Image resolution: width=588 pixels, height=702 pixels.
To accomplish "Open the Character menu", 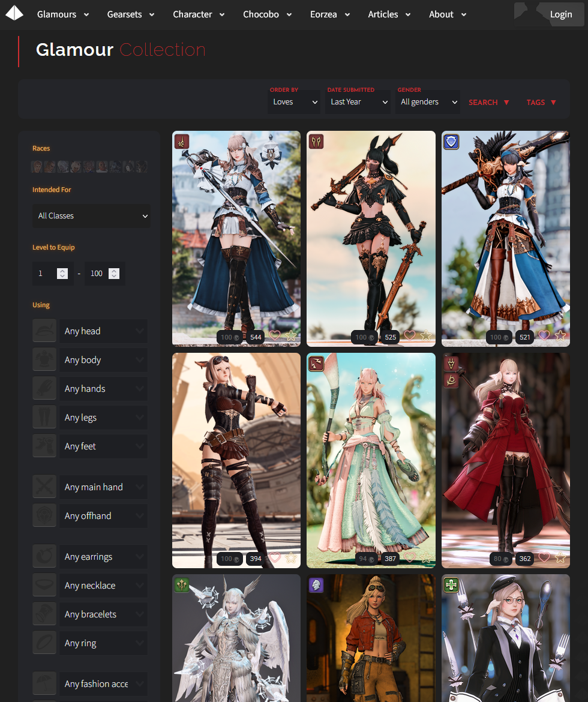I will [x=199, y=14].
